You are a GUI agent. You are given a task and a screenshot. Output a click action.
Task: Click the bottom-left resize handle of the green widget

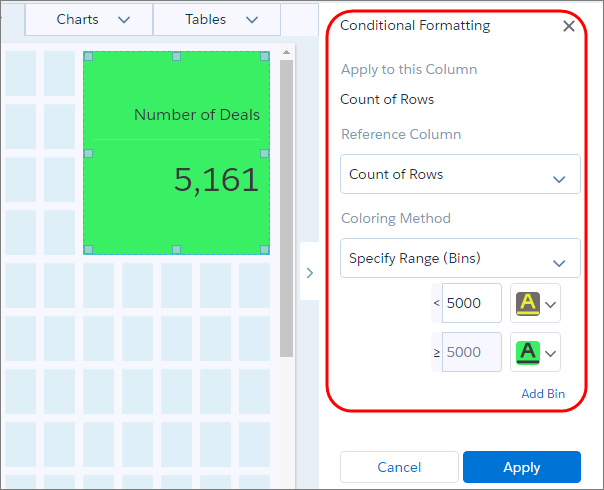(x=88, y=249)
